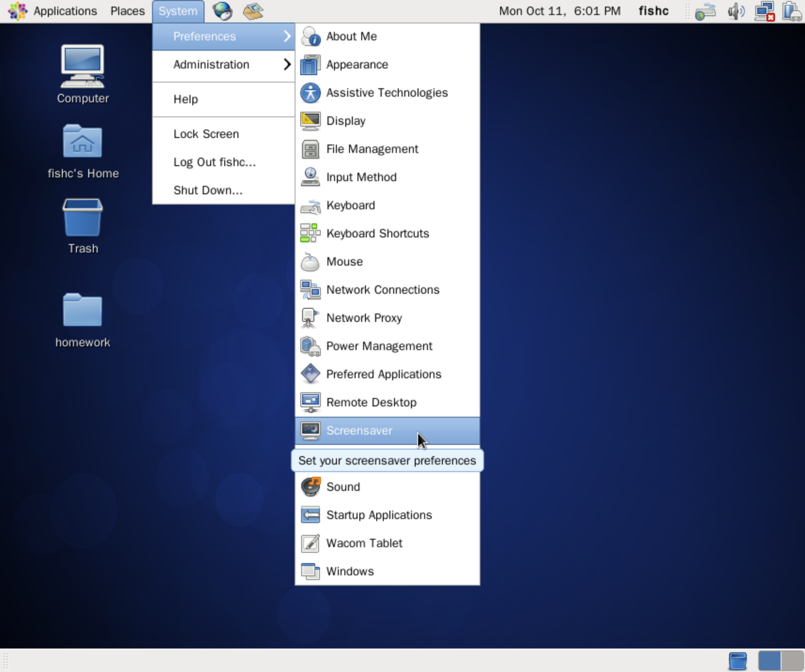The height and width of the screenshot is (672, 805).
Task: Click the Keyboard Shortcuts label
Action: coord(378,233)
